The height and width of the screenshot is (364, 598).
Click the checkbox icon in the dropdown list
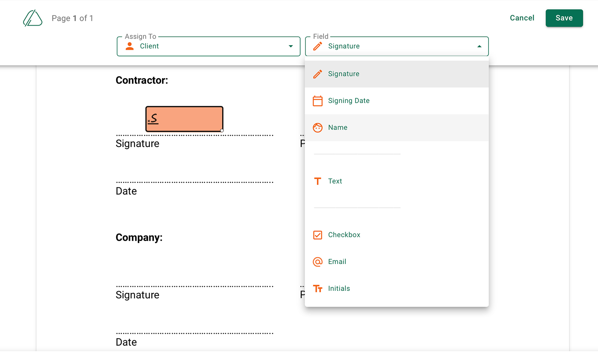pos(318,235)
